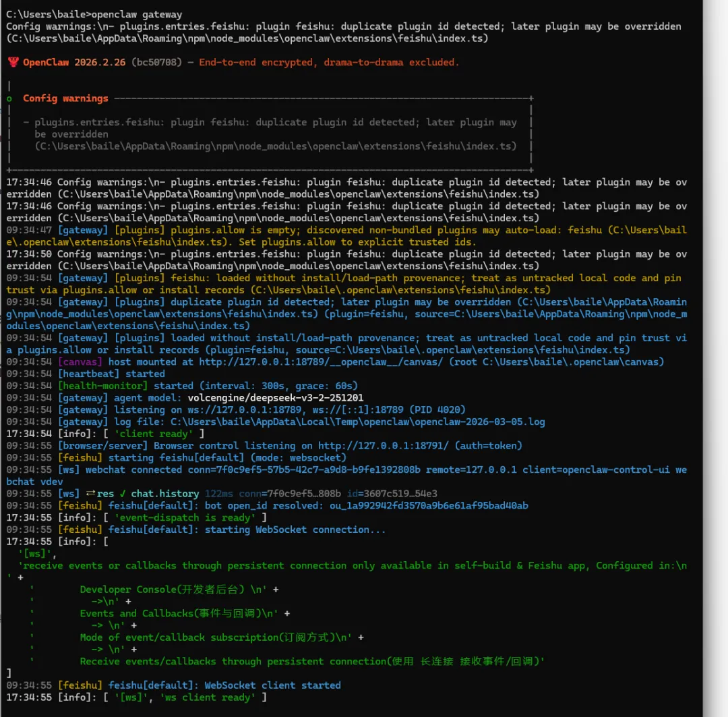Click the IPv6 address 'ws://[::1]:18789'
This screenshot has height=717, width=728.
pyautogui.click(x=358, y=410)
